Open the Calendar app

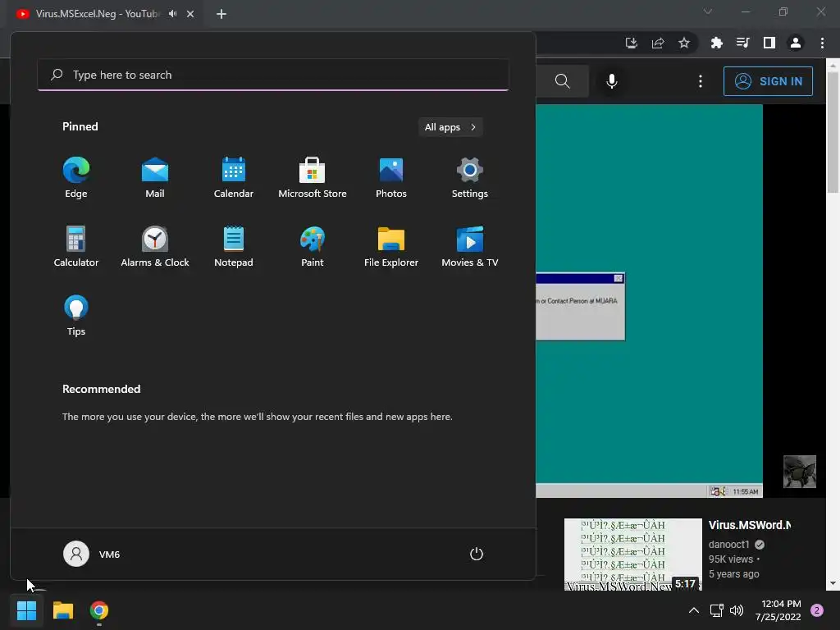coord(234,177)
